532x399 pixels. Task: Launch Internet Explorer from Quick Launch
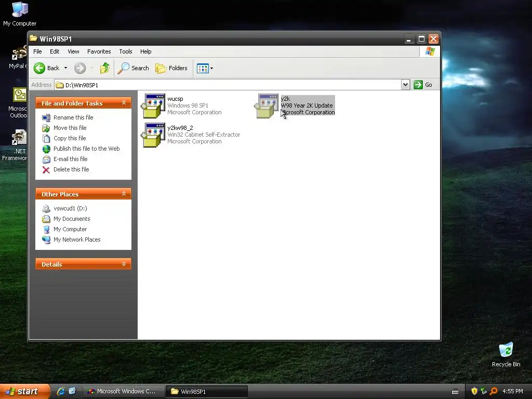coord(61,392)
